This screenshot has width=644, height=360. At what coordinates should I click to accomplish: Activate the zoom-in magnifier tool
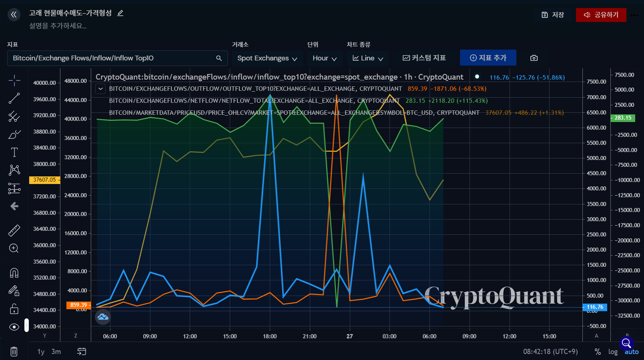tap(14, 248)
